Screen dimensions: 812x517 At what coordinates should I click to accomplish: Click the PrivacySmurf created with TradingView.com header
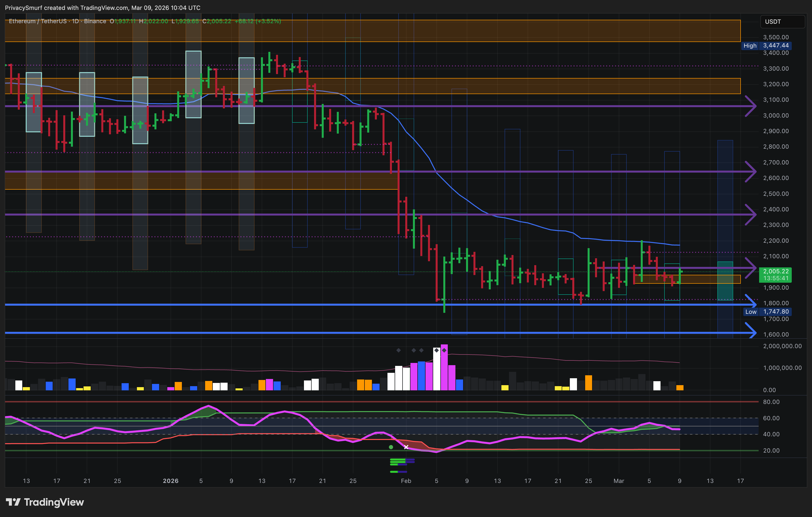click(103, 8)
